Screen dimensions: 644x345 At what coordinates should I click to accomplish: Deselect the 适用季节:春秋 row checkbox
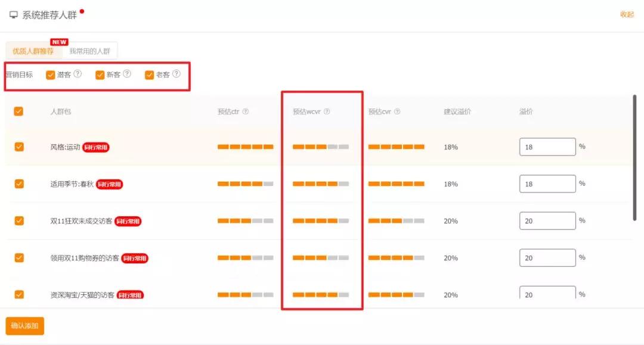pos(19,184)
